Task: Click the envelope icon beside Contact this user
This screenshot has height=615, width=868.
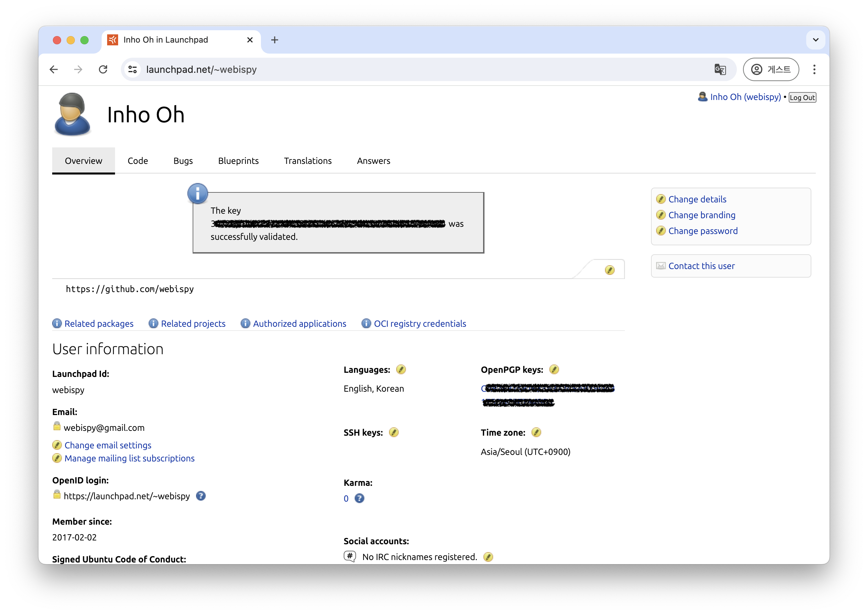Action: (661, 266)
